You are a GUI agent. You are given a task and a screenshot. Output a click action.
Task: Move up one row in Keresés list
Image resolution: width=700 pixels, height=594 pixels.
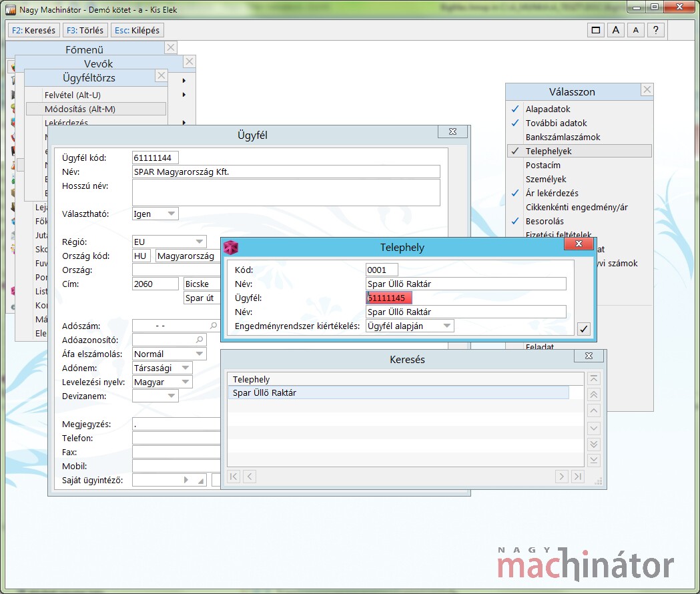point(594,411)
